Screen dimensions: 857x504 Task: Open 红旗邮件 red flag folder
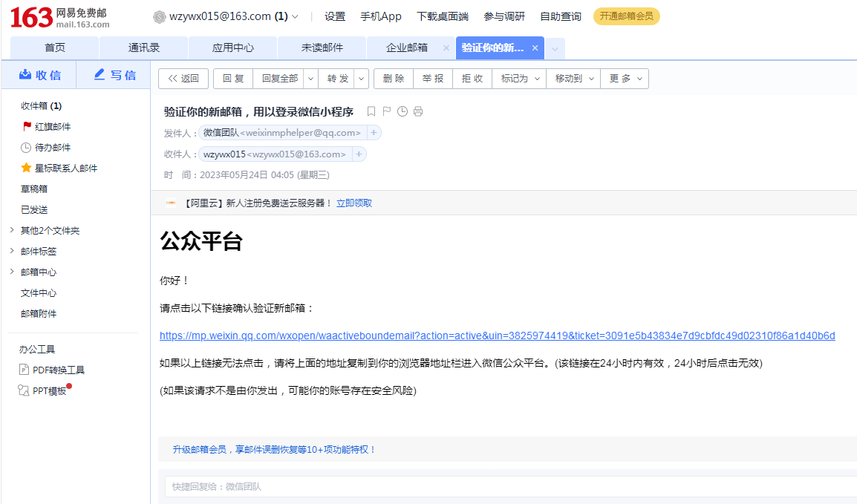click(47, 127)
